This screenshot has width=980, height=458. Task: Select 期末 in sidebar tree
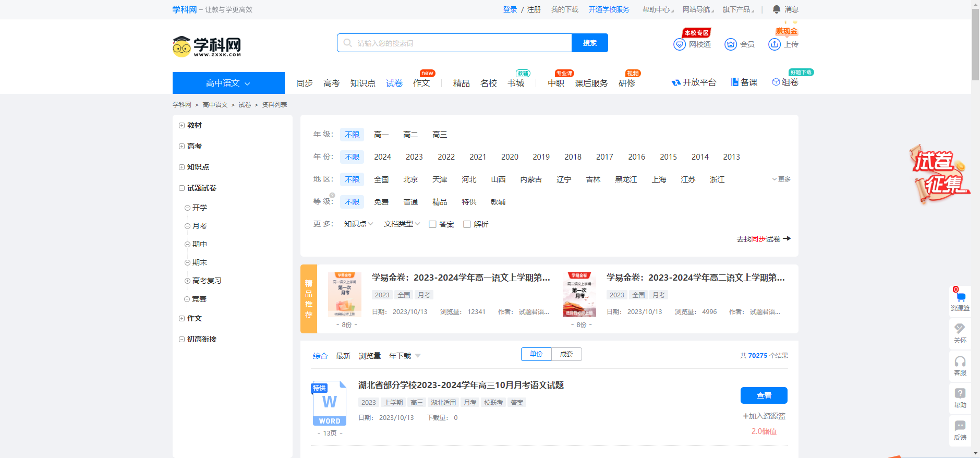coord(200,262)
